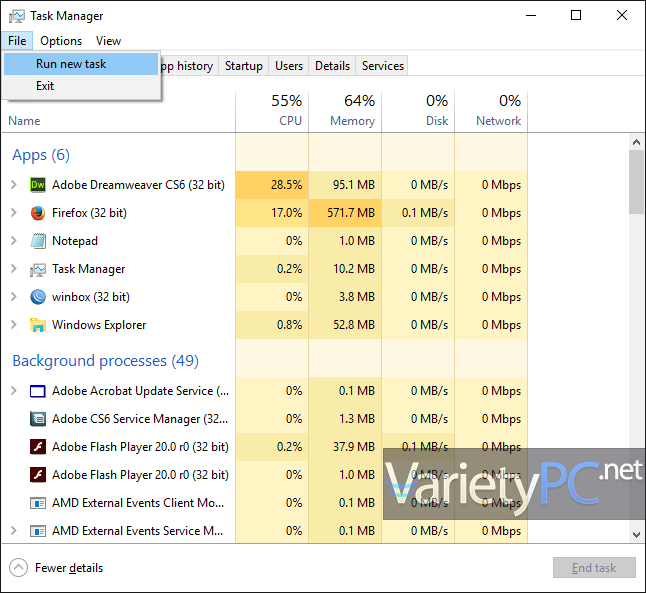Select the Adobe CS6 Service Manager process name
This screenshot has width=646, height=593.
(x=140, y=419)
